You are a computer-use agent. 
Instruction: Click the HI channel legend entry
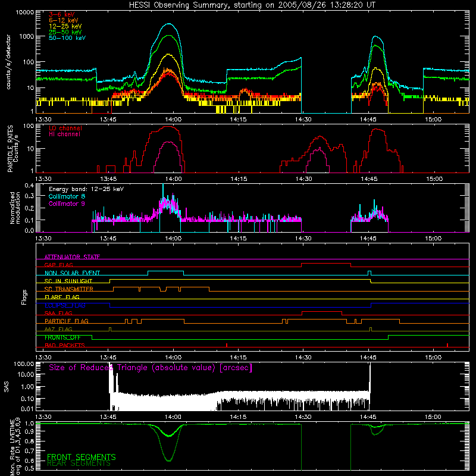click(x=64, y=134)
